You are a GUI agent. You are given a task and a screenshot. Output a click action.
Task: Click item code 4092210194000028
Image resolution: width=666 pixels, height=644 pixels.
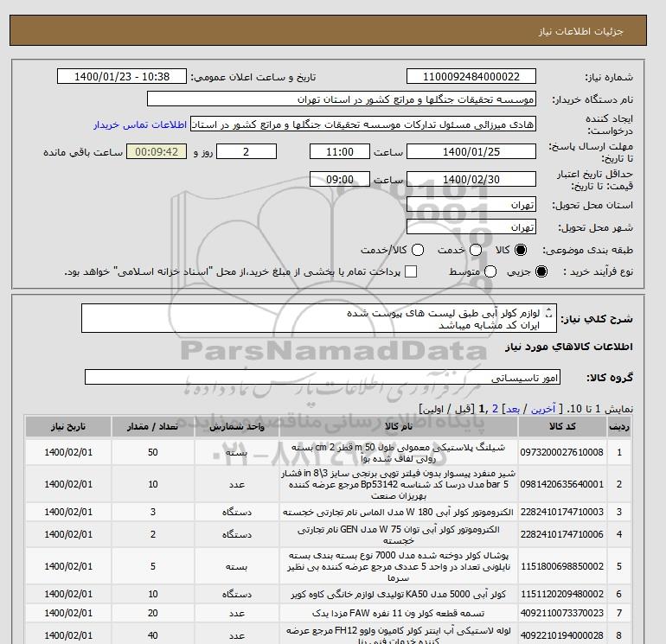click(x=562, y=635)
